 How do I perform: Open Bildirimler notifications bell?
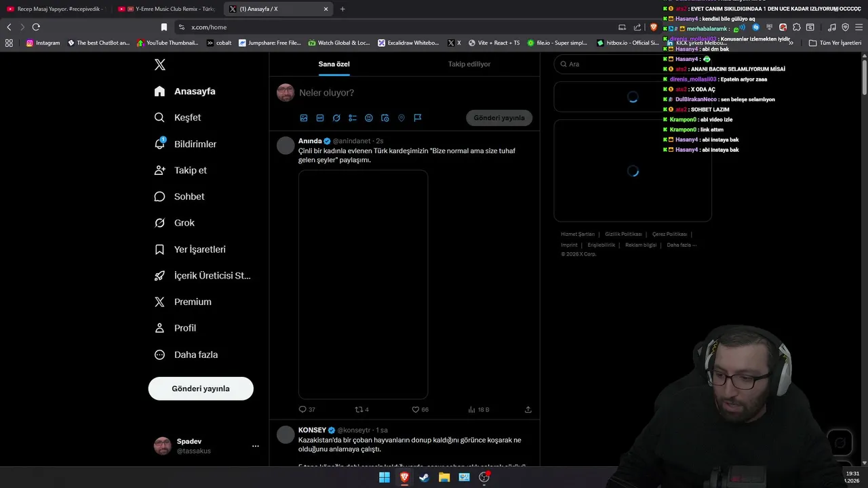(186, 144)
